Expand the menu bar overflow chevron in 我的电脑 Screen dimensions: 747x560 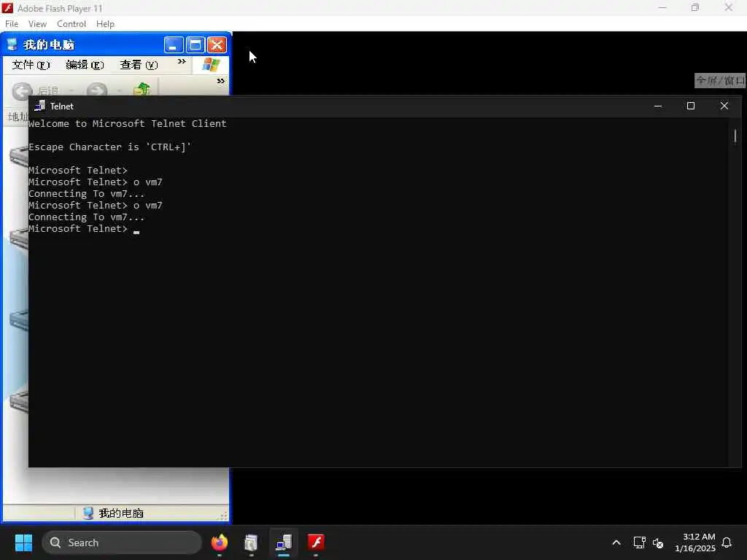(x=182, y=61)
